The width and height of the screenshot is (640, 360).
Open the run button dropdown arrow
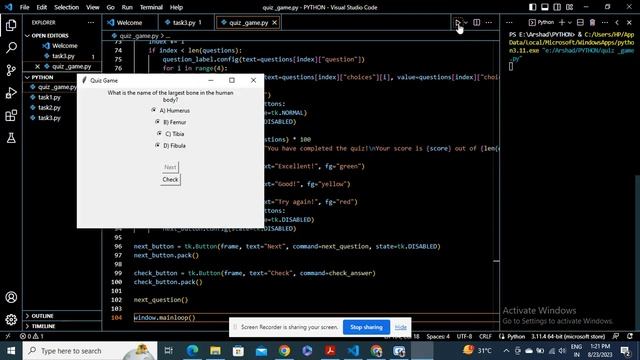point(466,22)
